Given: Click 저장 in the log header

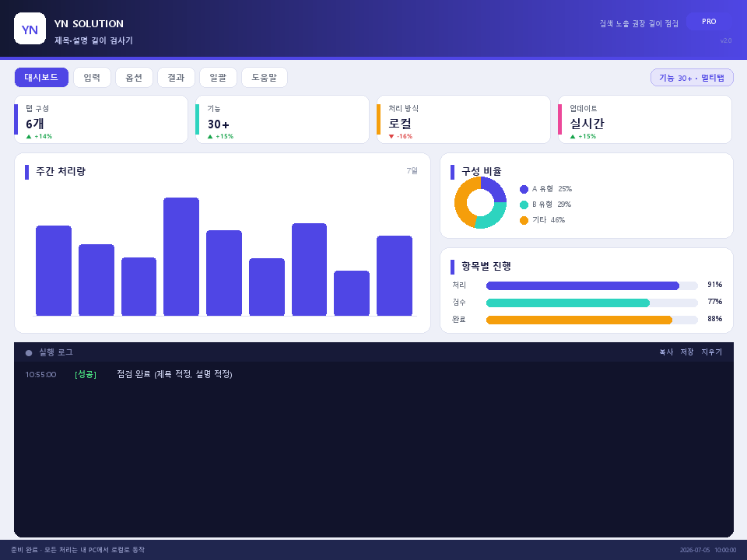Looking at the screenshot, I should (x=687, y=352).
